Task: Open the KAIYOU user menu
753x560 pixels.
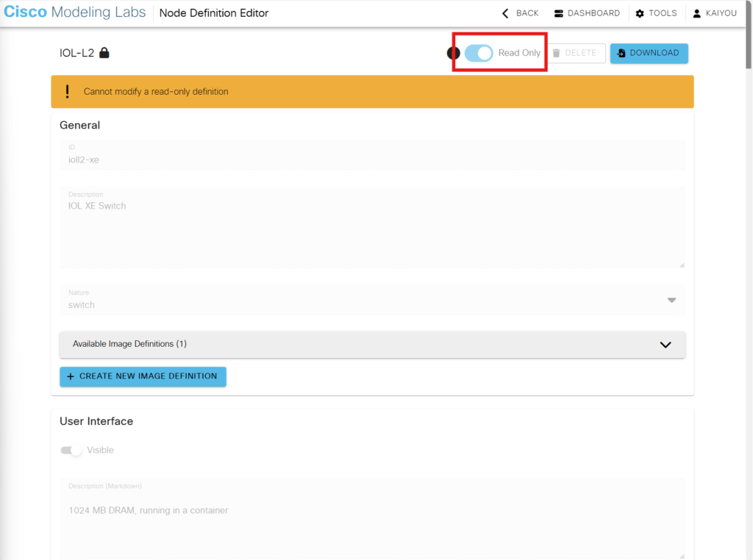Action: click(x=715, y=13)
